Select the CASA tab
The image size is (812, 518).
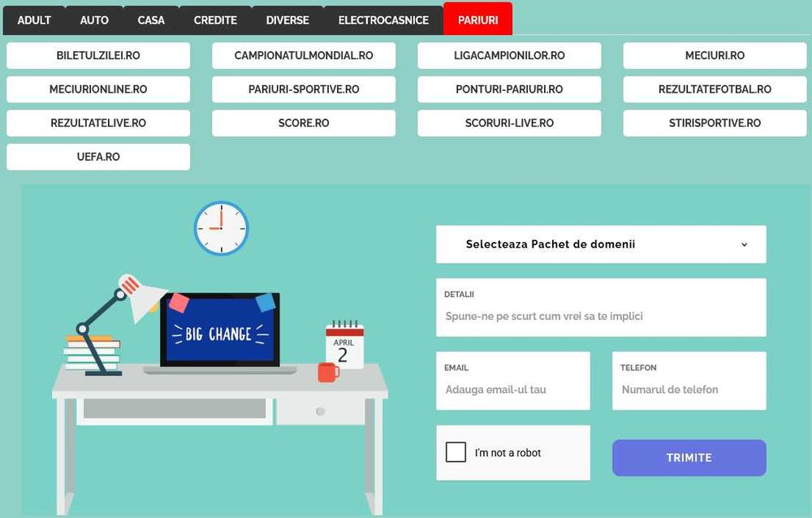click(151, 20)
